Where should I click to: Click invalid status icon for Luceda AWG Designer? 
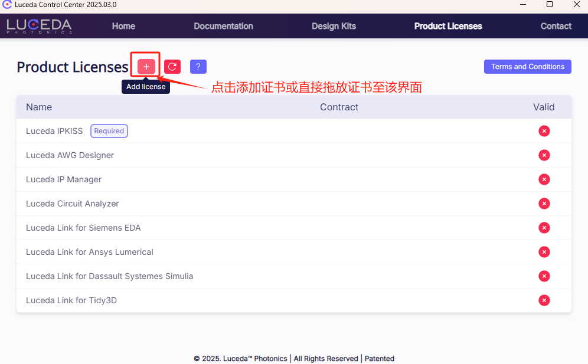pyautogui.click(x=544, y=155)
